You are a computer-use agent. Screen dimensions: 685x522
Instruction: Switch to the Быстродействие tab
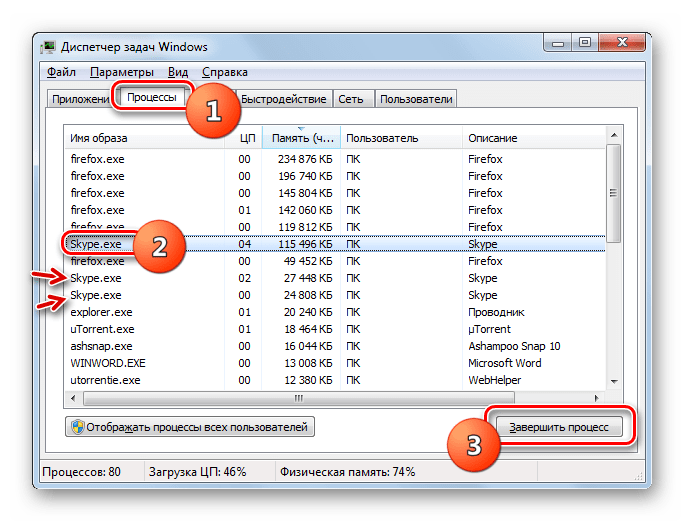[284, 99]
